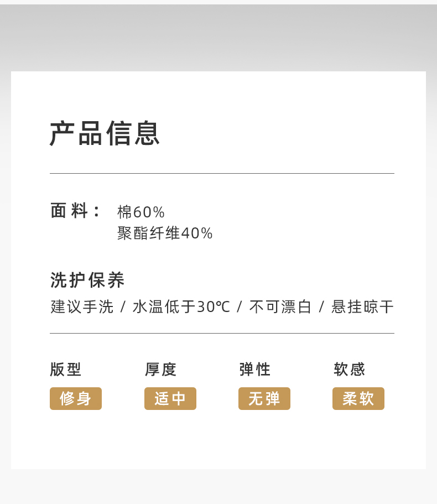Click the 弹性 attribute label
This screenshot has width=437, height=504.
255,370
